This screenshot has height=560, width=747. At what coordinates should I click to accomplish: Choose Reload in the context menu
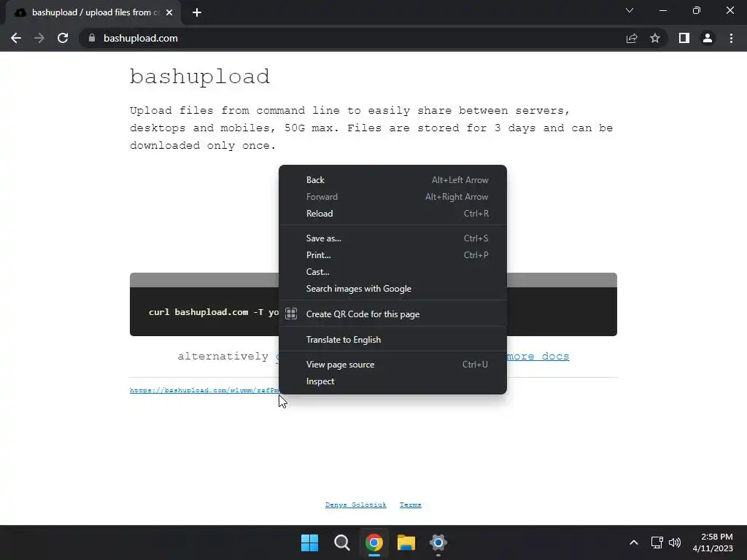[x=392, y=214]
